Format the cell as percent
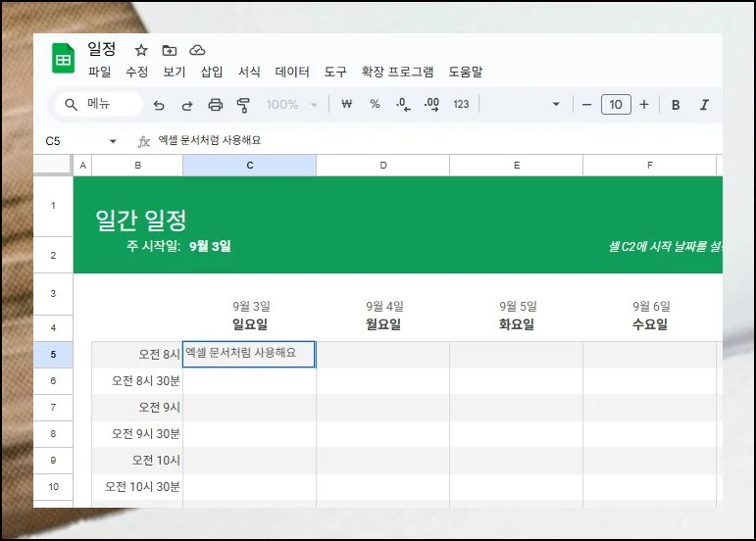The width and height of the screenshot is (756, 541). click(x=375, y=105)
